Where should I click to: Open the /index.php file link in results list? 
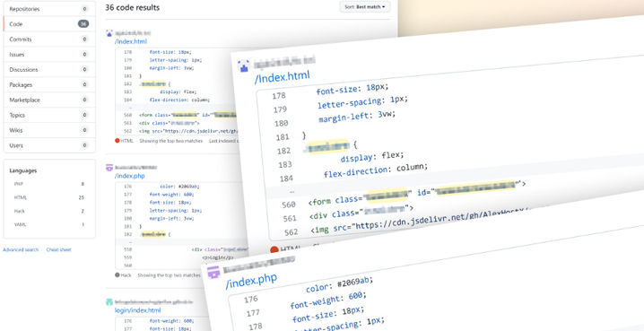[x=129, y=176]
